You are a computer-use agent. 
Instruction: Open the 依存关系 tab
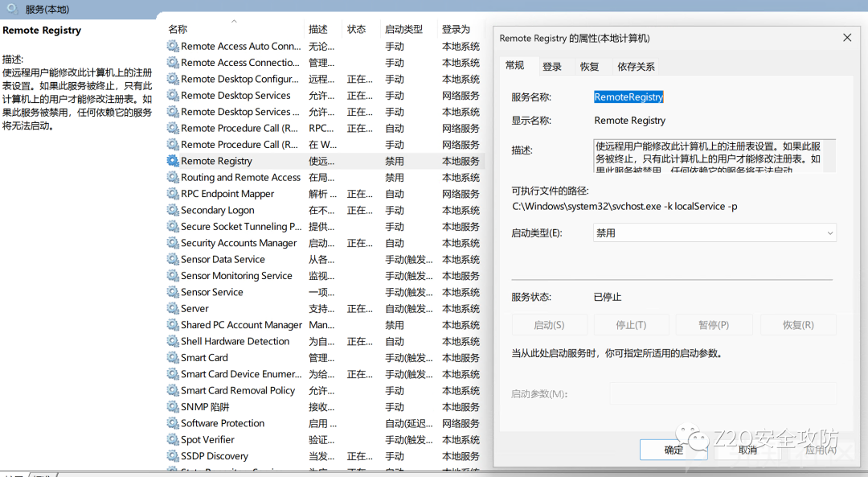coord(636,67)
